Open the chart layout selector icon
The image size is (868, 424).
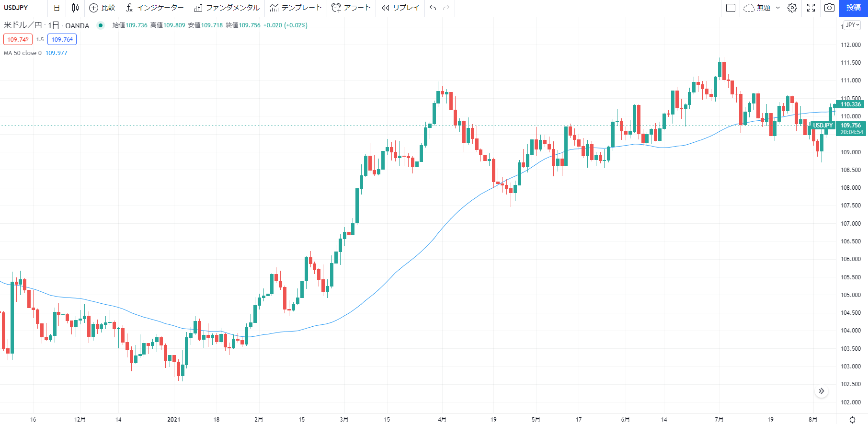(x=731, y=8)
